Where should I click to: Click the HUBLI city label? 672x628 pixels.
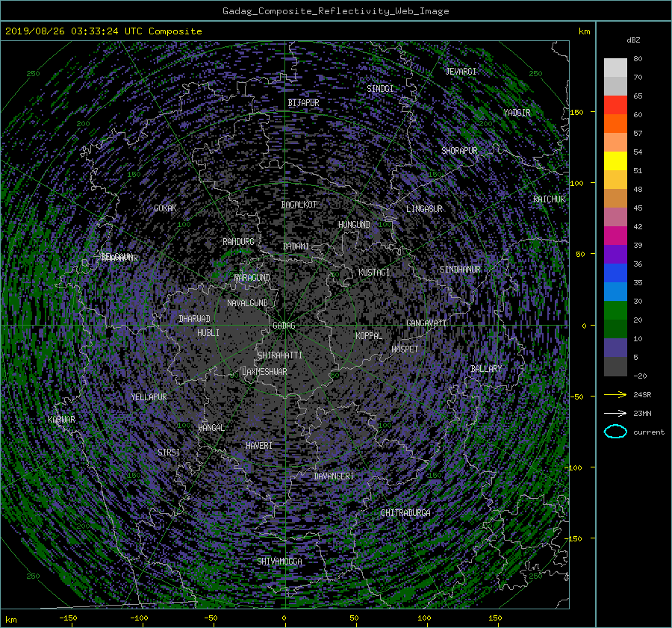(x=208, y=332)
